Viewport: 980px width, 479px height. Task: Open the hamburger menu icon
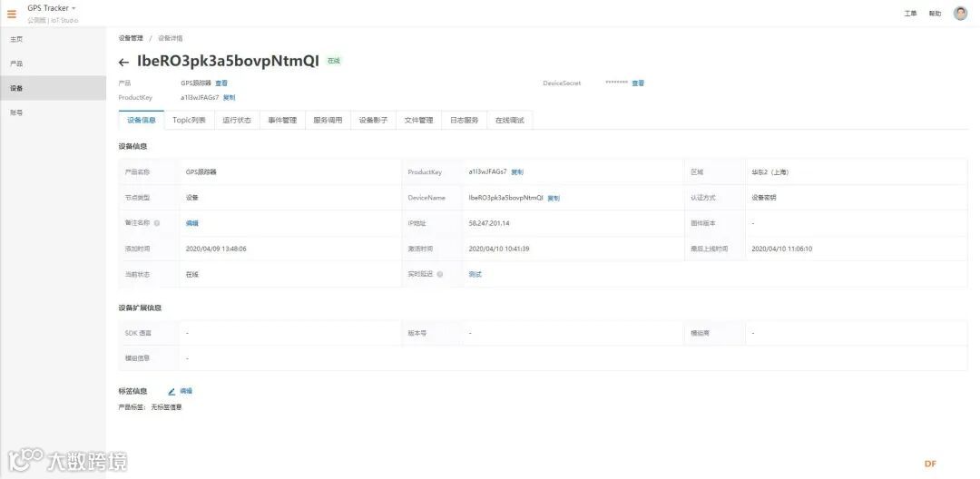point(12,14)
